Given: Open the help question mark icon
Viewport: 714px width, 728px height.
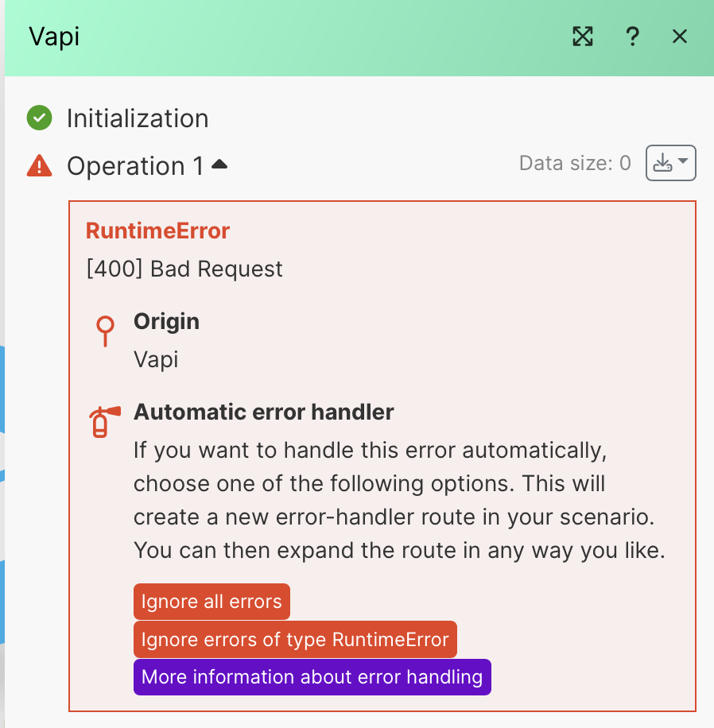Looking at the screenshot, I should [x=632, y=37].
